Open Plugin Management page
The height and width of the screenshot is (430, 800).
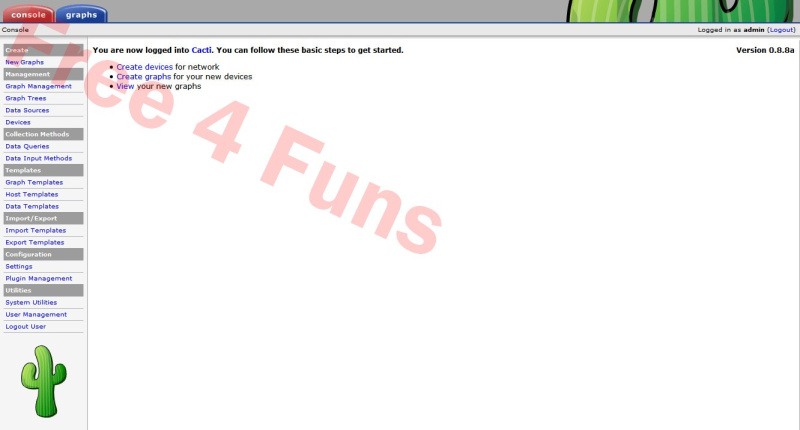pyautogui.click(x=38, y=278)
